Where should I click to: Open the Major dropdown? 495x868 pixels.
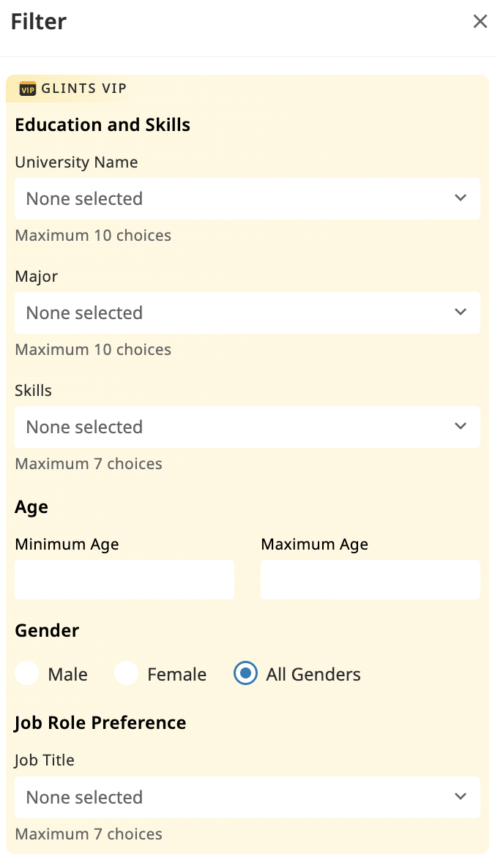pyautogui.click(x=247, y=313)
